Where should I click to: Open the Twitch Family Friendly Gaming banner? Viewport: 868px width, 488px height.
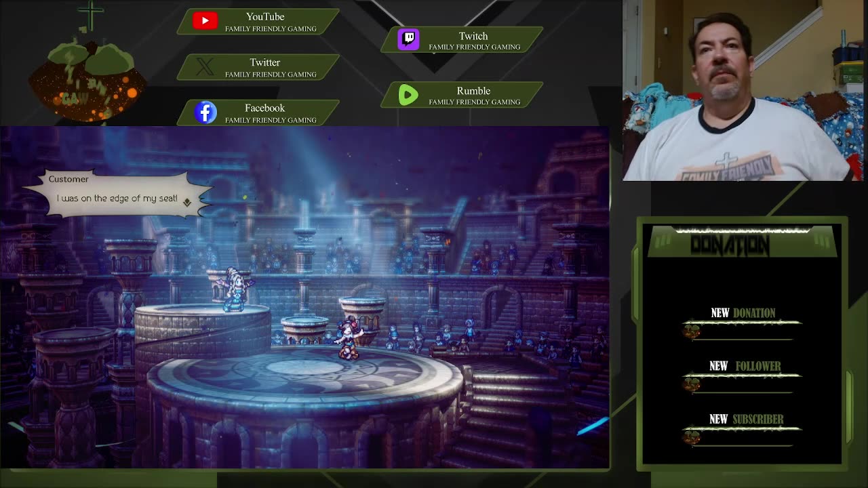click(x=462, y=40)
